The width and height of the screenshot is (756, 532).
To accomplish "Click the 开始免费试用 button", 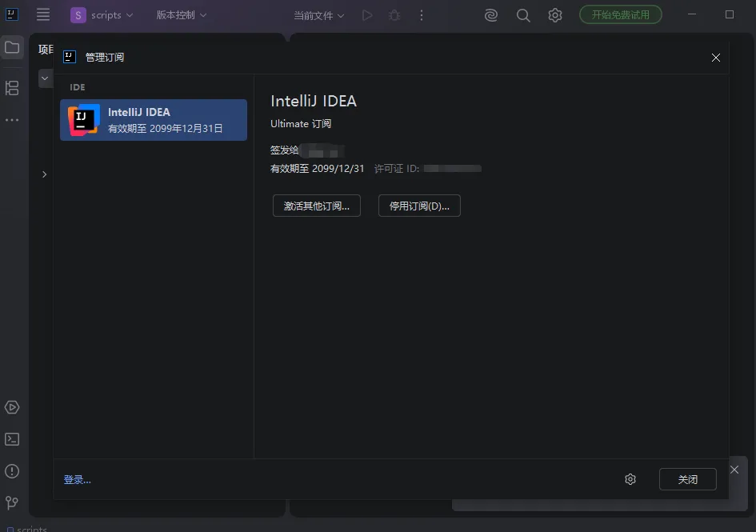I will (621, 14).
